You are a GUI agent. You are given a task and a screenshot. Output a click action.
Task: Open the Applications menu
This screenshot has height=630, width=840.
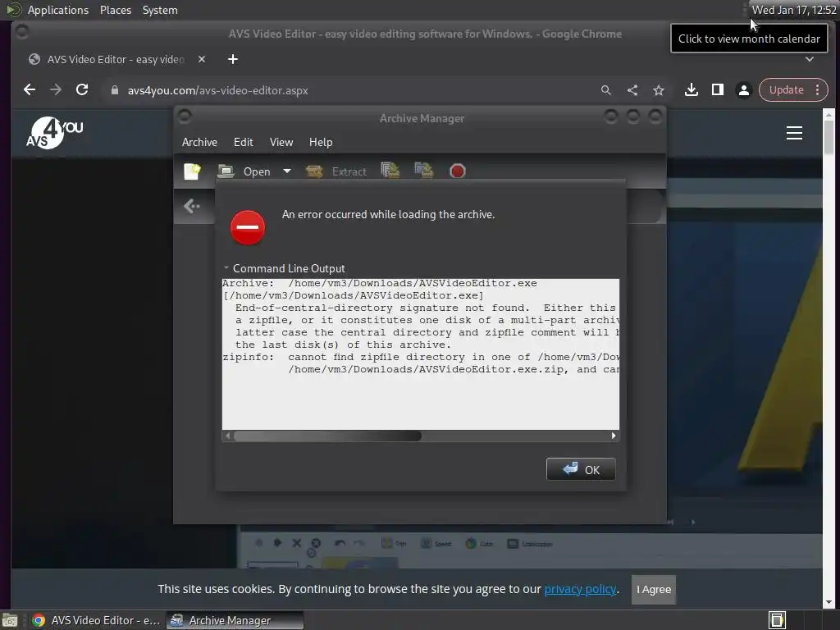pyautogui.click(x=58, y=10)
